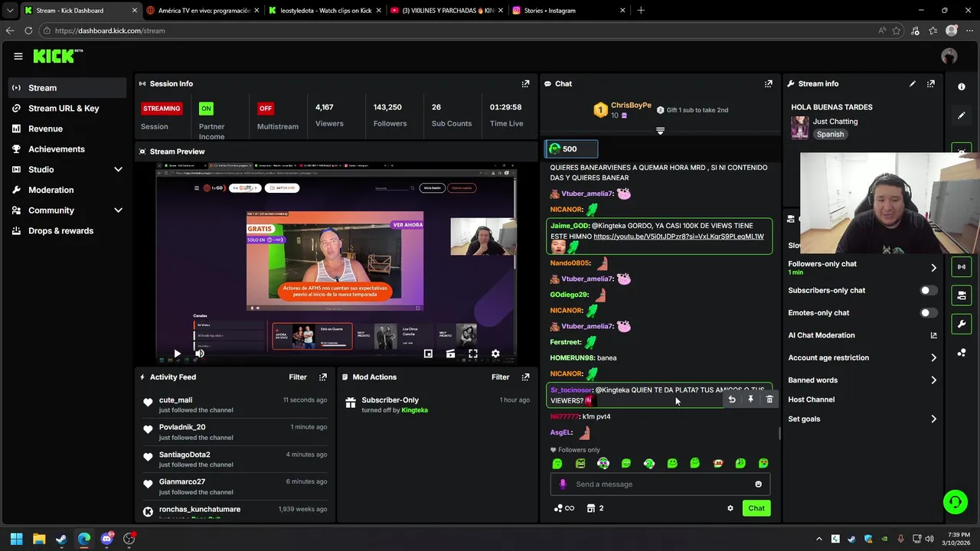
Task: Switch to Stories Instagram tab
Action: pos(569,11)
